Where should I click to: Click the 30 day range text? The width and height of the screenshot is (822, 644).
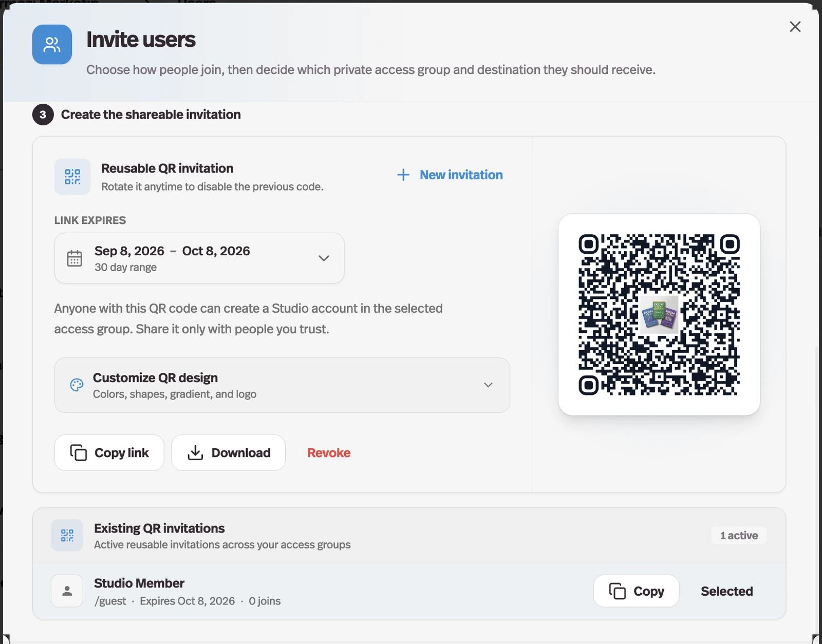125,268
